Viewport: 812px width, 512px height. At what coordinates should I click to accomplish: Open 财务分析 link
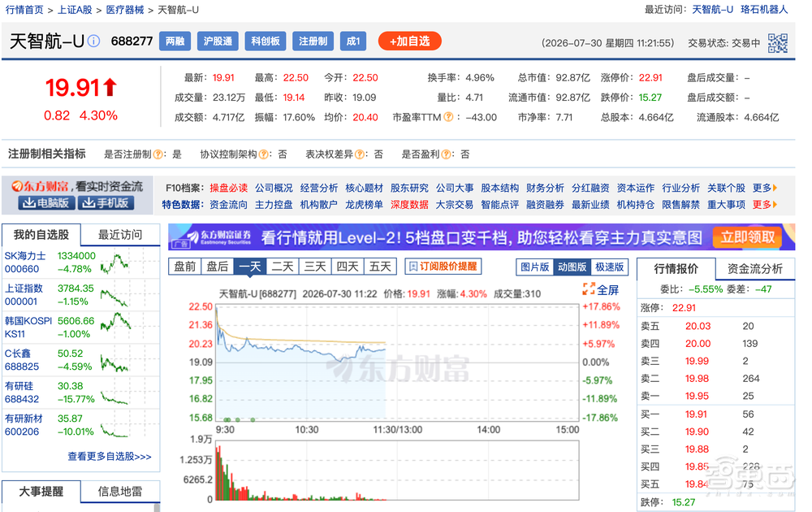[x=546, y=188]
